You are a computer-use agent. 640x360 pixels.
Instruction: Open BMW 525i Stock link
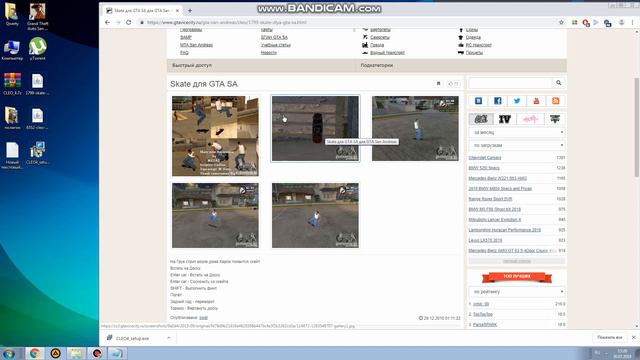coord(484,168)
